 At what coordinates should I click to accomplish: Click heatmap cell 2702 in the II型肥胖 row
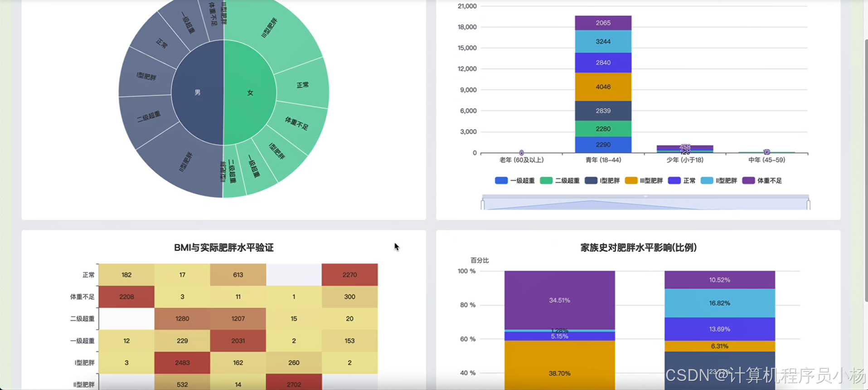point(294,382)
